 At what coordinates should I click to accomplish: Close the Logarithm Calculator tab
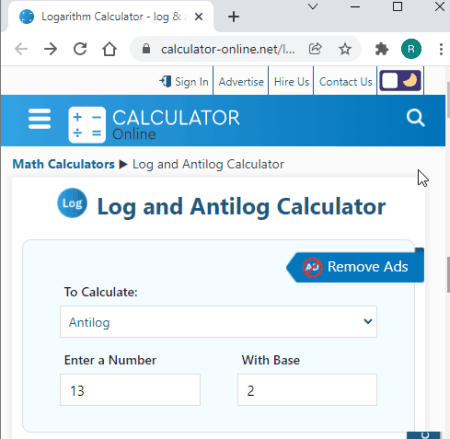[x=199, y=16]
